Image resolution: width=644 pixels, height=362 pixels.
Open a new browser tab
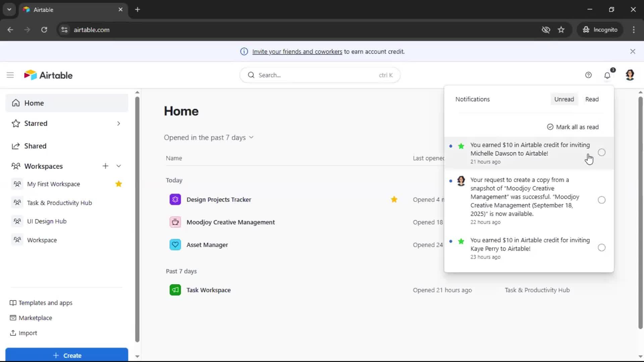[x=138, y=9]
